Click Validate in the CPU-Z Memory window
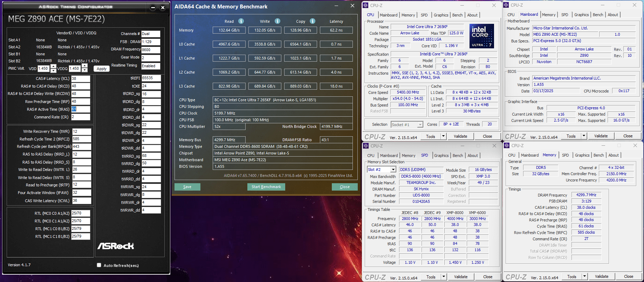 click(602, 276)
